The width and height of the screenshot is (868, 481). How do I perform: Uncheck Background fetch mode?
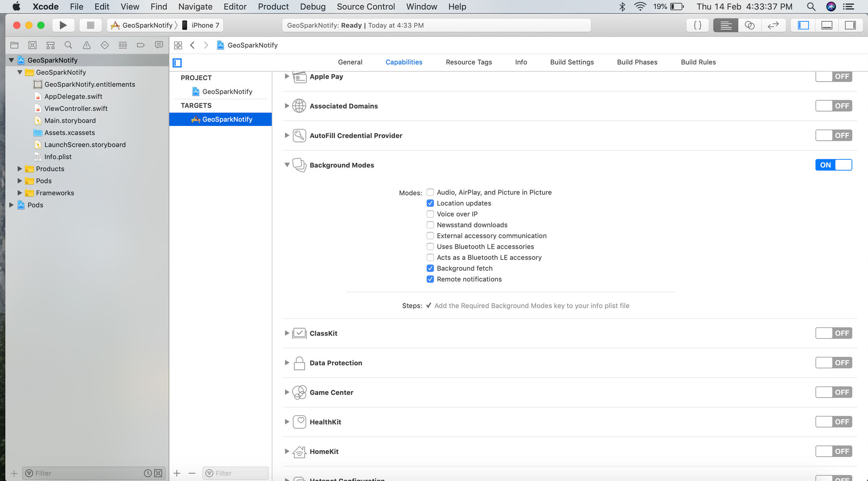click(x=430, y=268)
